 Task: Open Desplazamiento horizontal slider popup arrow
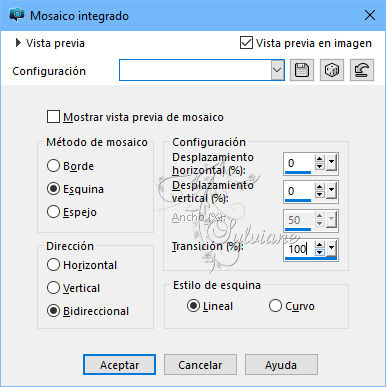(x=331, y=163)
